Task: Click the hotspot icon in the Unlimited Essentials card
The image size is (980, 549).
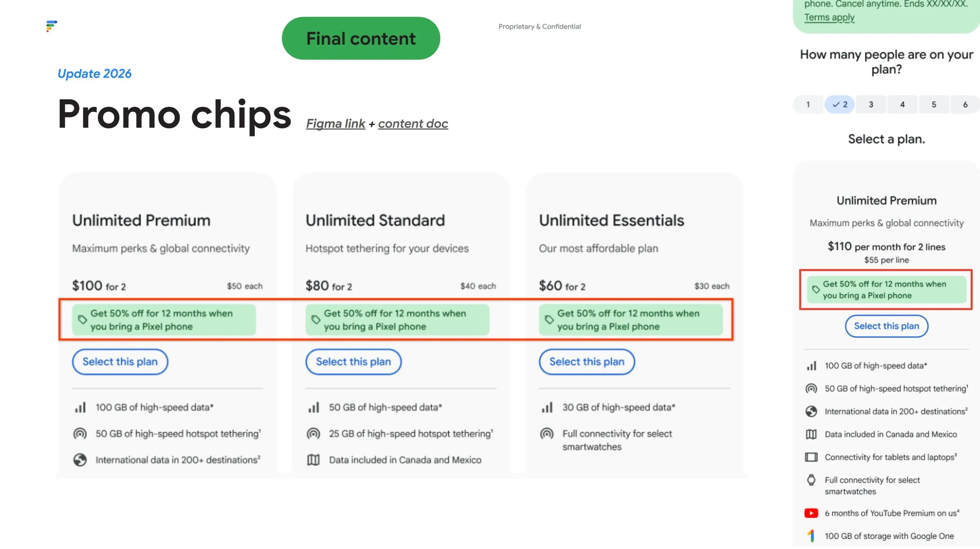Action: coord(547,433)
